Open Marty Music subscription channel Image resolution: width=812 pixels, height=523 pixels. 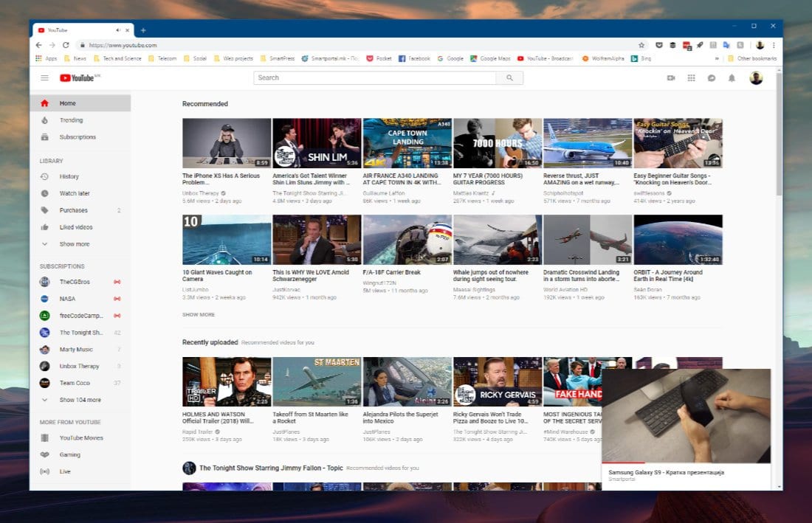pos(80,350)
